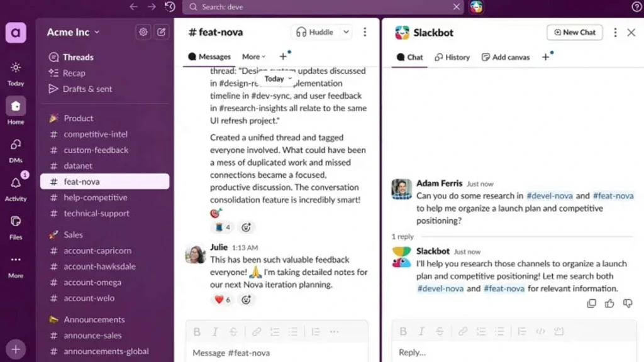The image size is (644, 362).
Task: Open workspace settings with the gear icon
Action: click(143, 31)
